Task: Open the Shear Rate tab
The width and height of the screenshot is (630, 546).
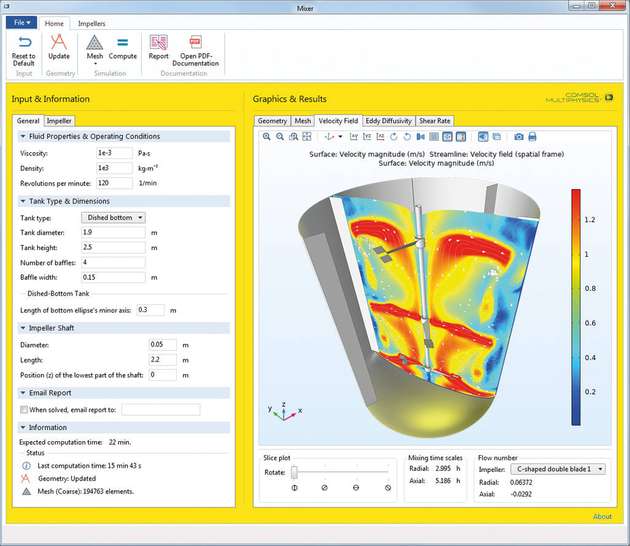Action: (x=434, y=121)
